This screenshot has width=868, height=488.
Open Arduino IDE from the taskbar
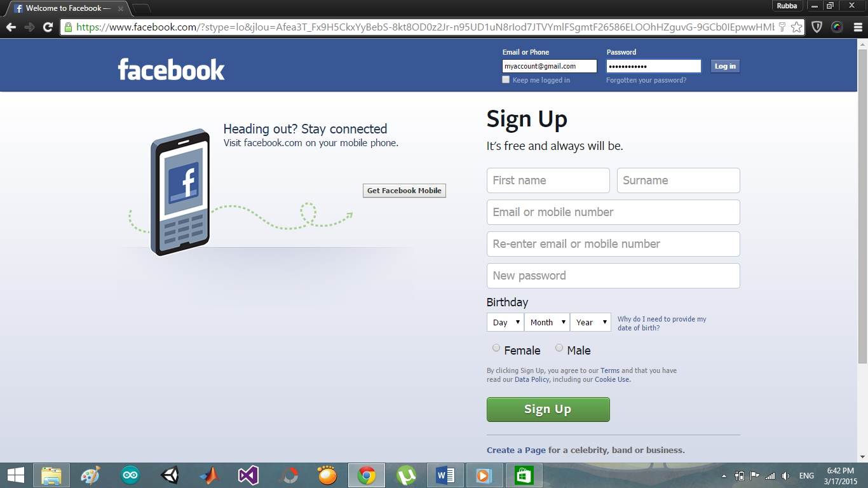tap(130, 475)
